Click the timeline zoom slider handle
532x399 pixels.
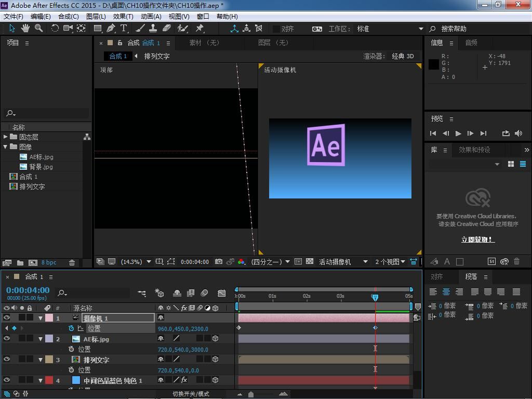tap(251, 394)
